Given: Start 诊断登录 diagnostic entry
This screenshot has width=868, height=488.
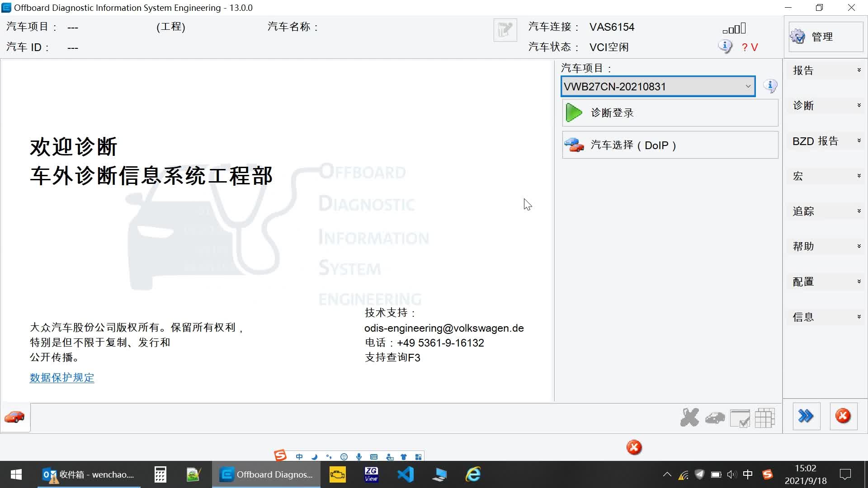Looking at the screenshot, I should (x=670, y=113).
